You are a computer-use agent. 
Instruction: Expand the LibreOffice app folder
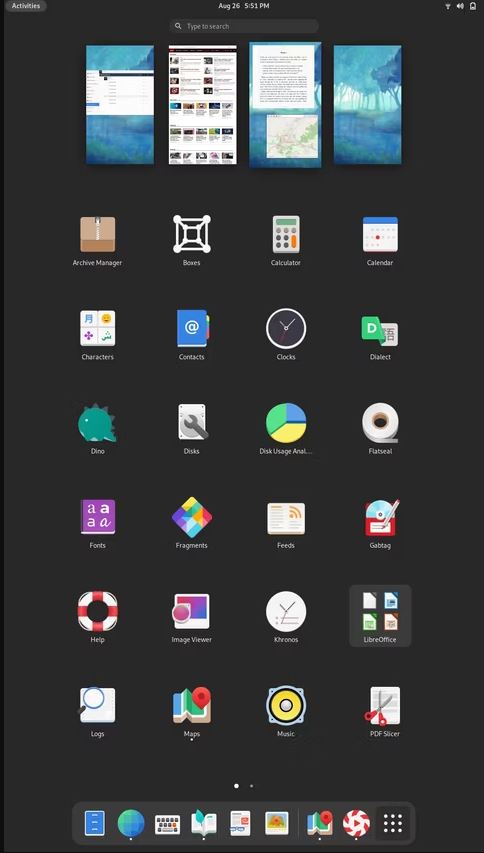(x=380, y=616)
